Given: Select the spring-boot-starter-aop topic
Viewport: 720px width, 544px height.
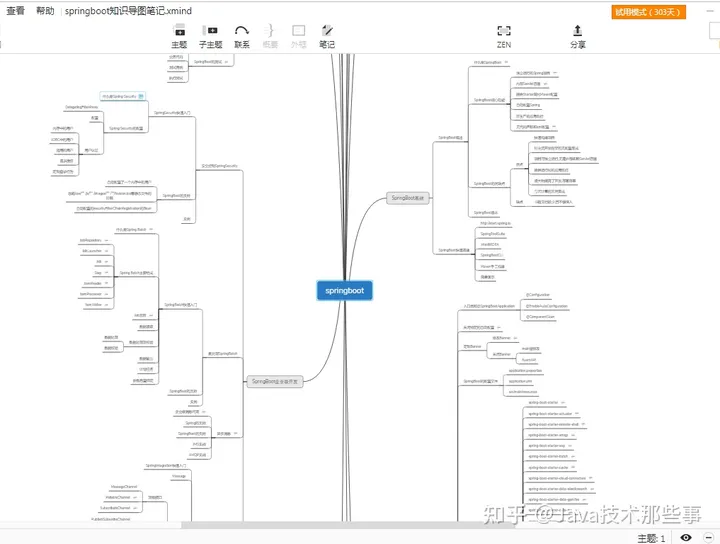Looking at the screenshot, I should coord(546,446).
